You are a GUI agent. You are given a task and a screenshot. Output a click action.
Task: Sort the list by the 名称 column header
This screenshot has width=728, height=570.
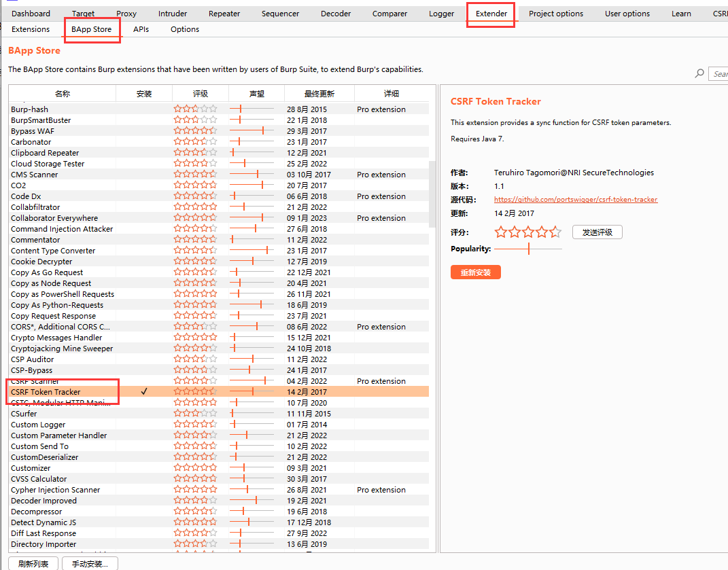(x=63, y=94)
